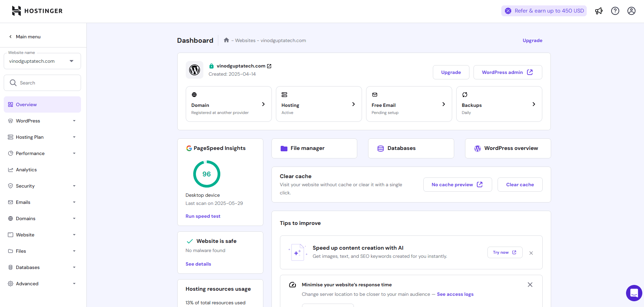Open the Hosting card
Viewport: 644px width, 307px height.
[319, 104]
